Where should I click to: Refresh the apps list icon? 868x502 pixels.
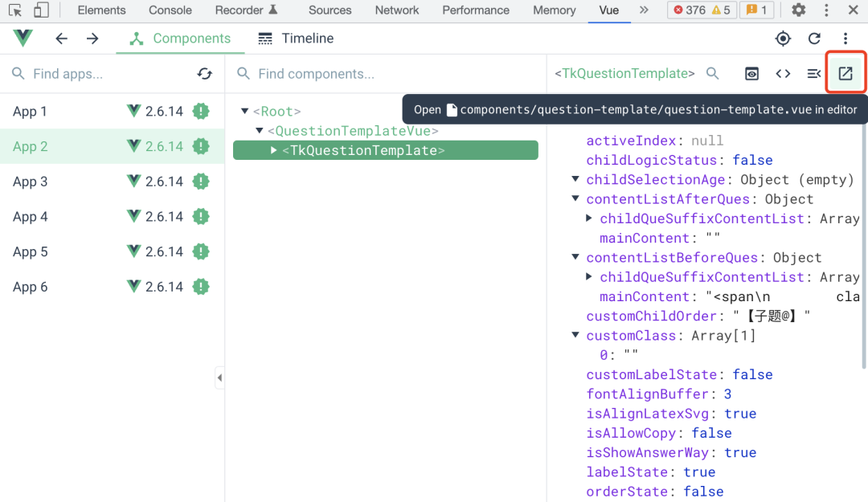click(x=205, y=74)
